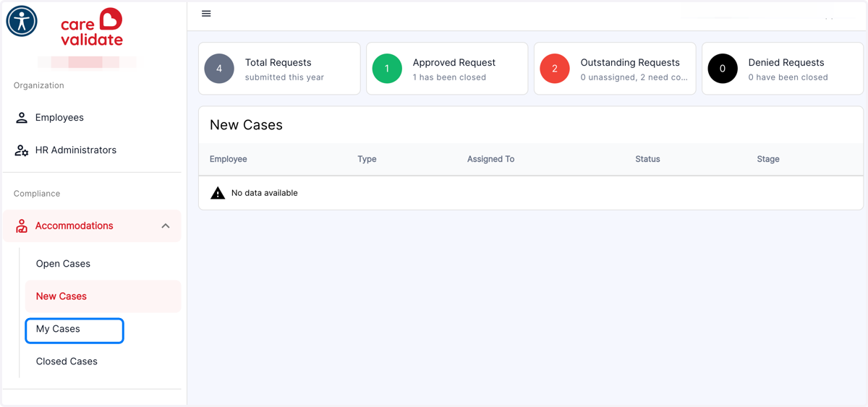Click the black circle showing 0
The width and height of the screenshot is (868, 407).
click(723, 69)
